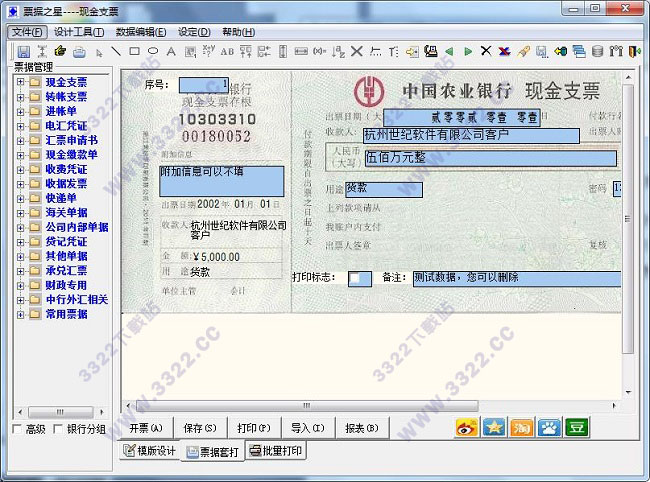The image size is (650, 482).
Task: Click the yellow star favorites icon
Action: coord(494,427)
